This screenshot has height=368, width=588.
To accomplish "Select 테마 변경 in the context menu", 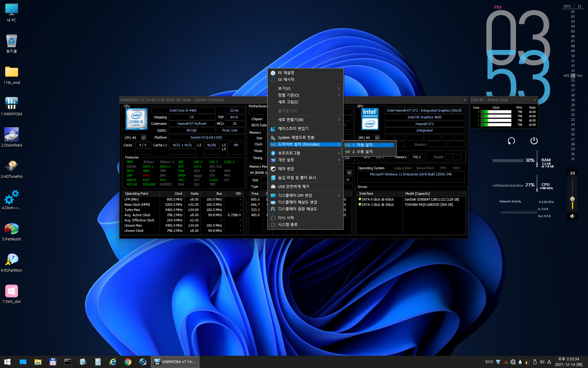I will point(305,169).
